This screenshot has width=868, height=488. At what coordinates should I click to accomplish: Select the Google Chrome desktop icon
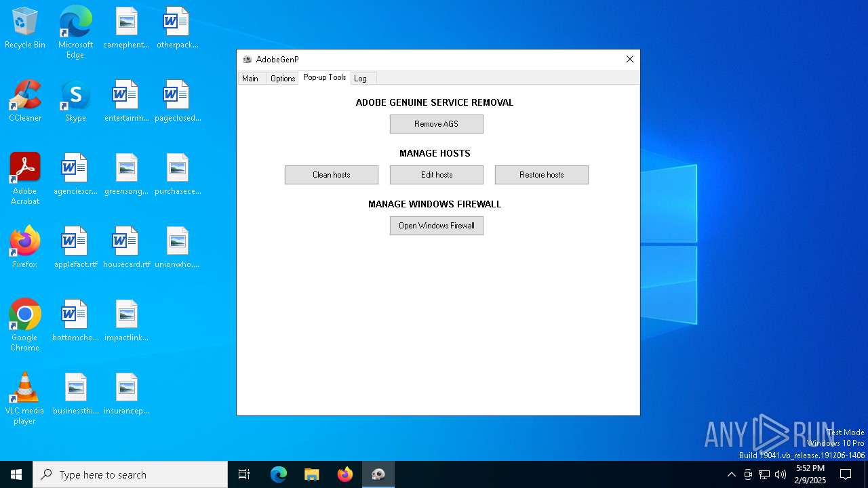coord(25,325)
